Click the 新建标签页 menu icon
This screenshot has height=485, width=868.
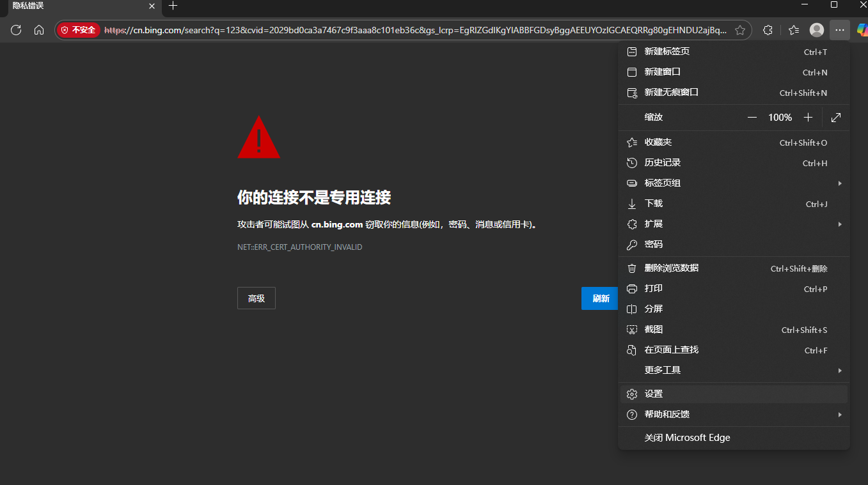point(632,52)
